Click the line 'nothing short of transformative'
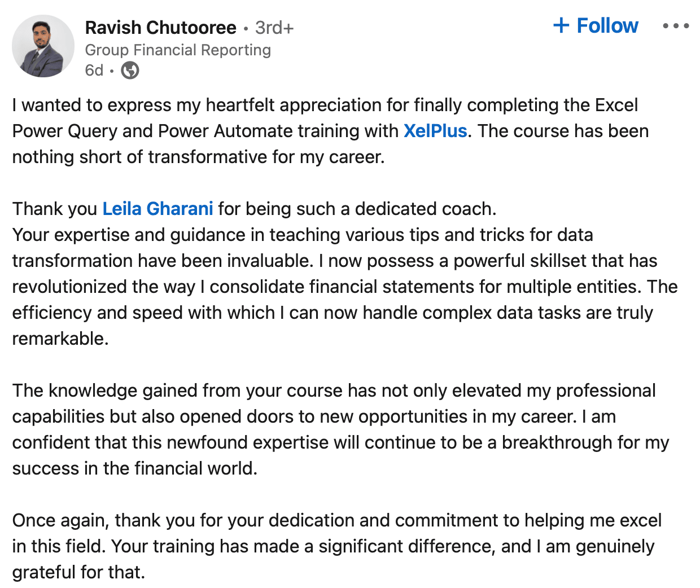The width and height of the screenshot is (700, 588). coord(199,157)
